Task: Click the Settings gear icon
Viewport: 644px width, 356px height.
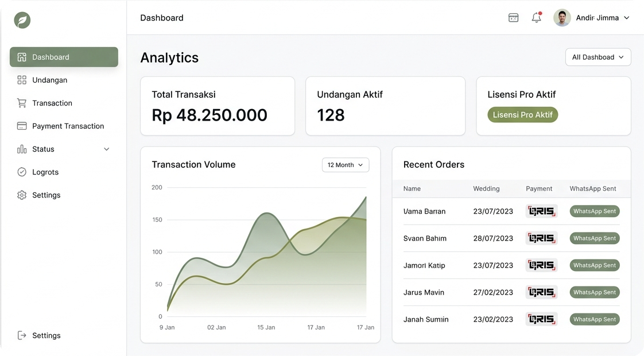Action: (x=22, y=195)
